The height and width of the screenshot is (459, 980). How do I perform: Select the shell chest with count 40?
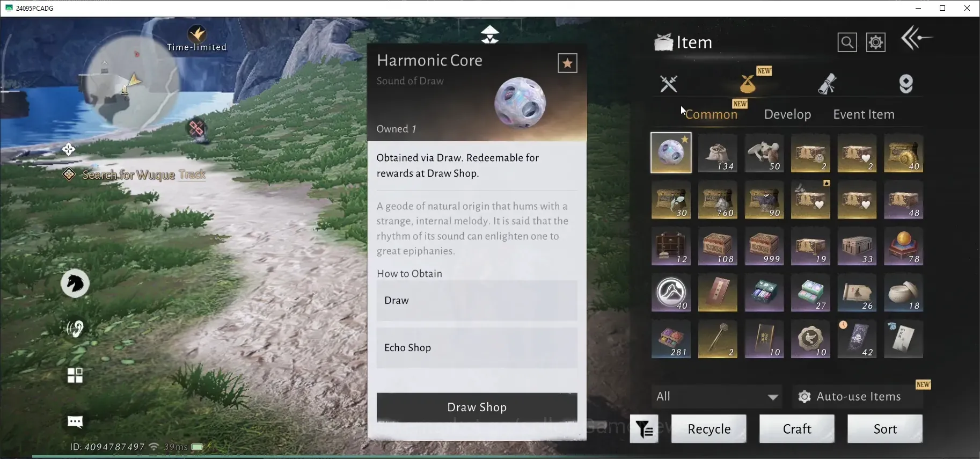click(904, 153)
